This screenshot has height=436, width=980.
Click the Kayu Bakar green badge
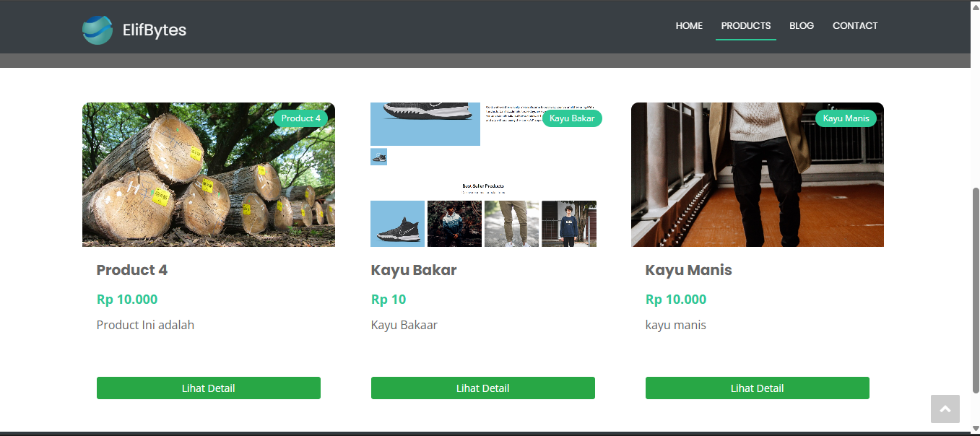click(x=571, y=118)
